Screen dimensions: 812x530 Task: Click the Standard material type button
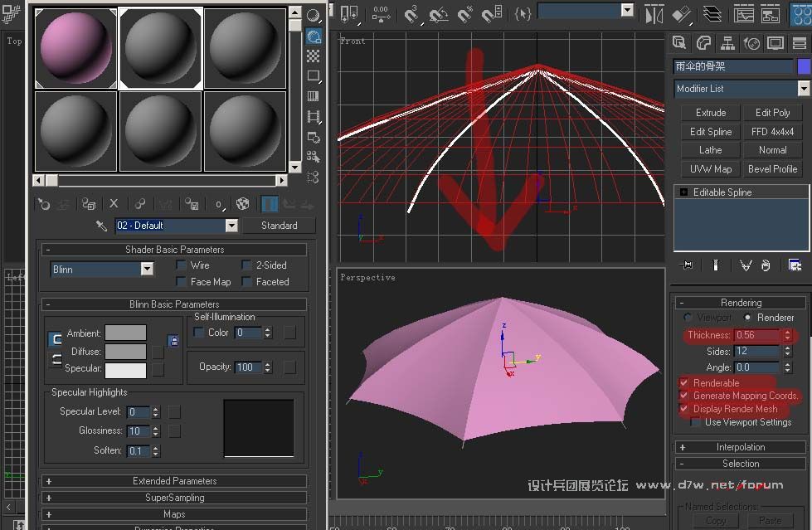[280, 226]
